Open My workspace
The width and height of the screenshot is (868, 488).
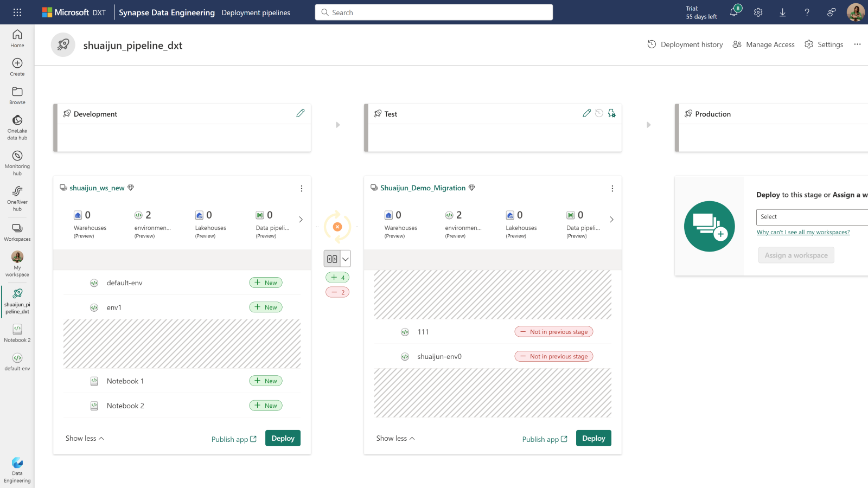pyautogui.click(x=17, y=264)
